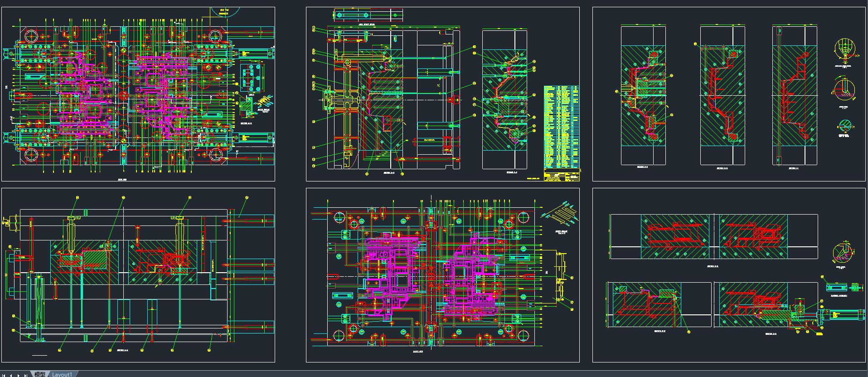Jump to the first layout tab arrow
Image resolution: width=868 pixels, height=377 pixels.
point(5,375)
